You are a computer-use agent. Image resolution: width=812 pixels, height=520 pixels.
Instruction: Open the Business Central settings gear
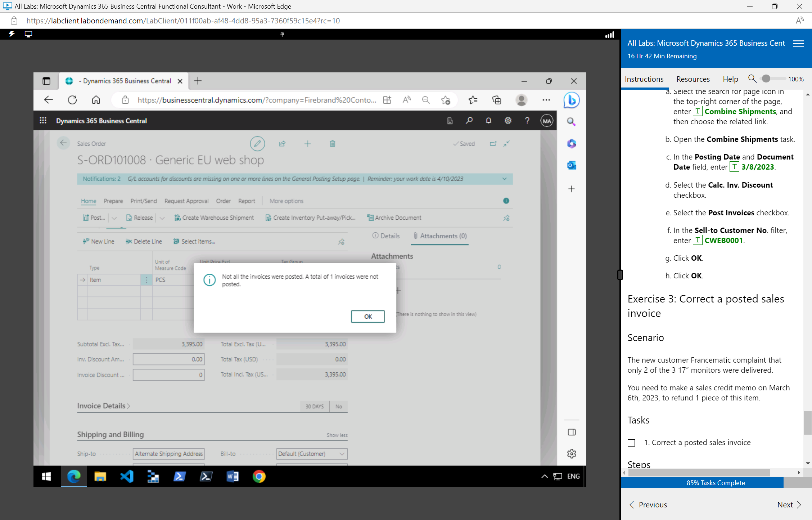tap(508, 121)
